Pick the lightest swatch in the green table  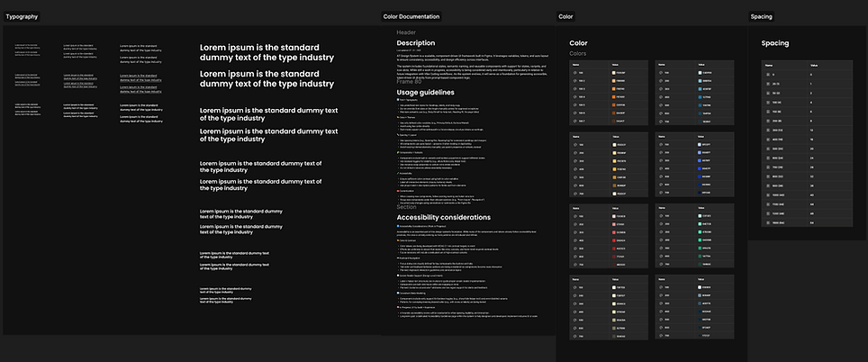coord(700,216)
